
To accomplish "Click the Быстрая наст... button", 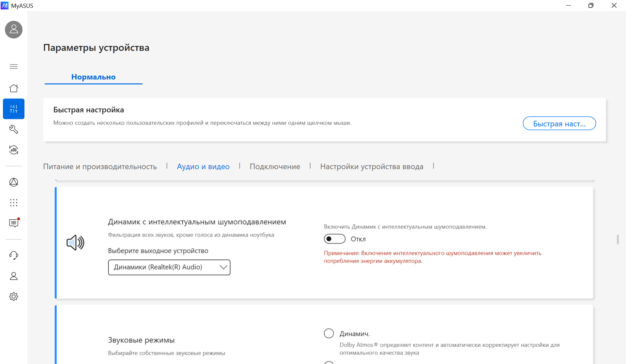I will click(559, 124).
